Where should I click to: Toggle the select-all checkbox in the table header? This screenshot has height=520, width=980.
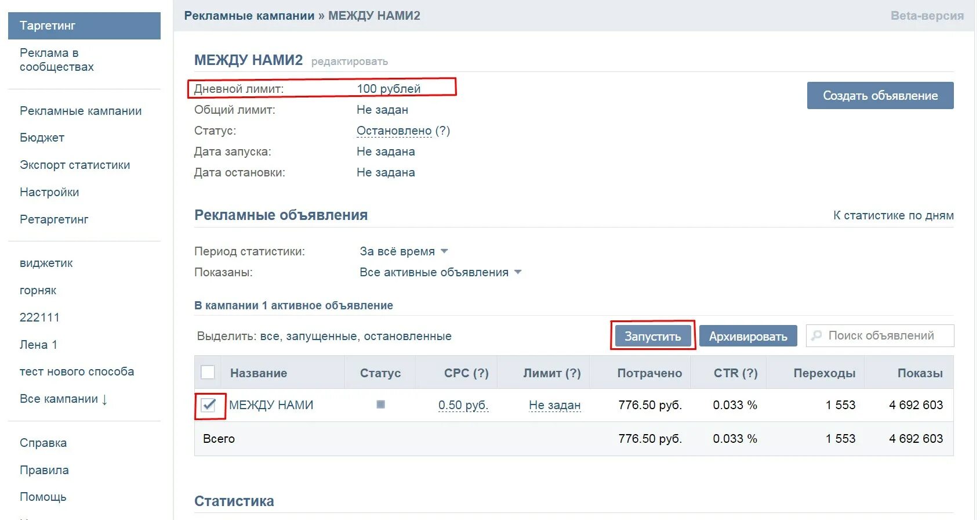point(208,372)
